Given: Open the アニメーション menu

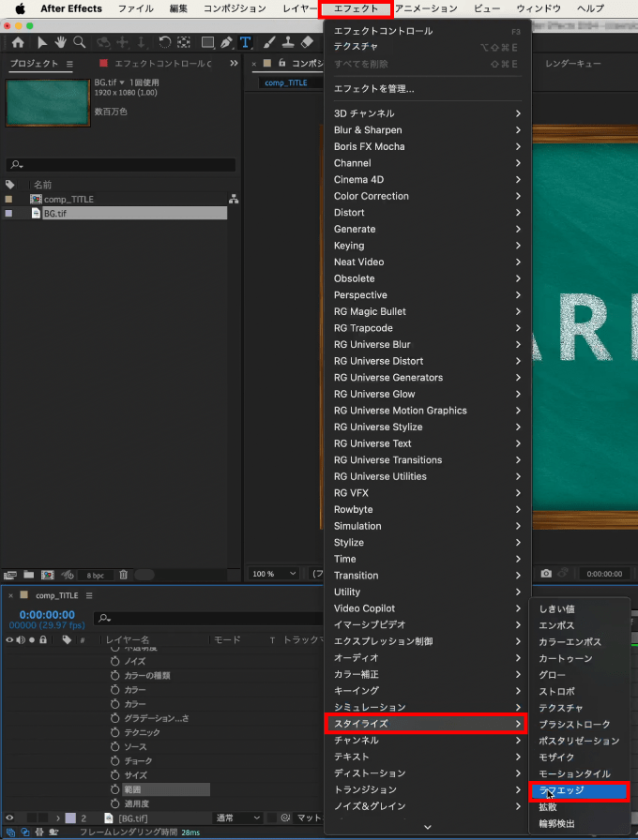Looking at the screenshot, I should point(426,8).
